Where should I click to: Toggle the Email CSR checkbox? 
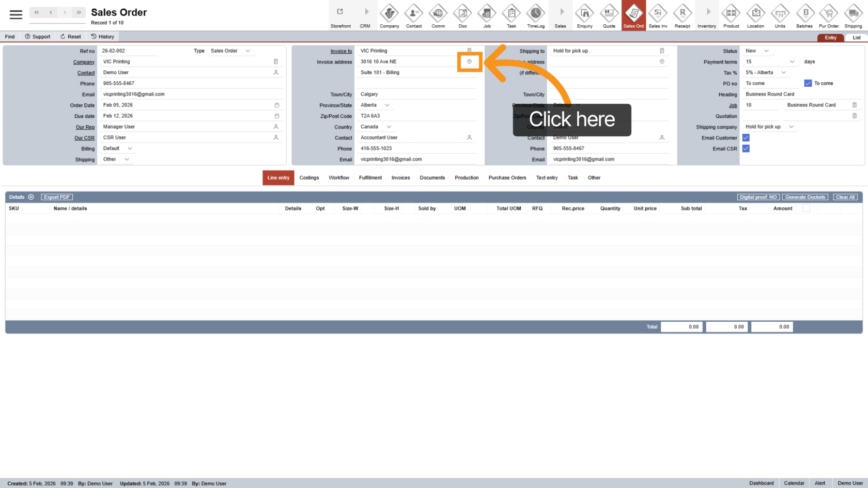(x=746, y=149)
